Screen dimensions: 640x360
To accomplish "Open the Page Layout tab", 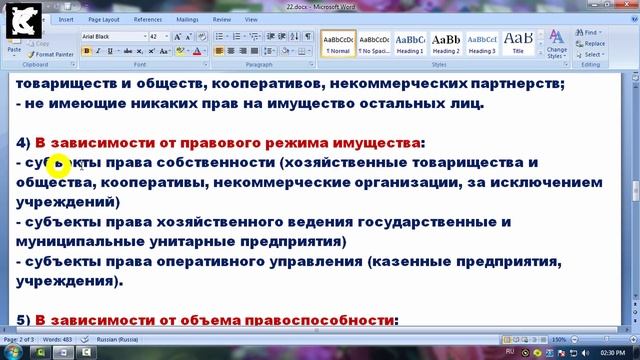I will pyautogui.click(x=104, y=20).
